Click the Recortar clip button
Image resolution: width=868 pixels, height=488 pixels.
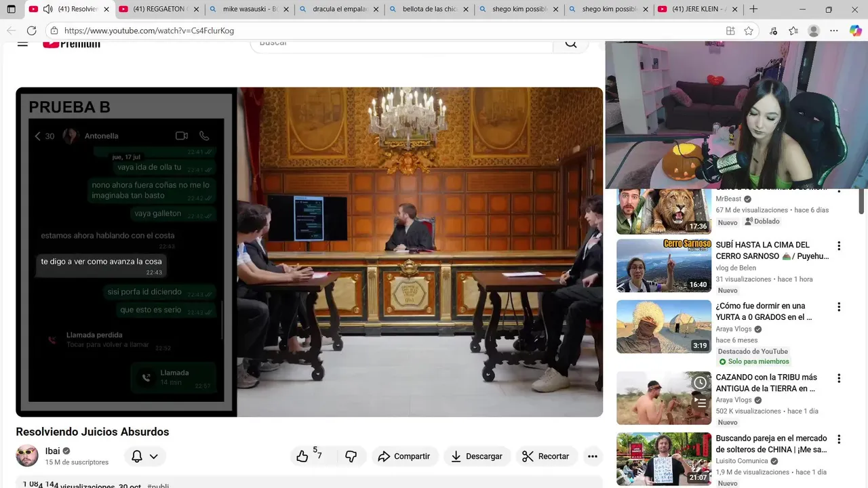[546, 456]
